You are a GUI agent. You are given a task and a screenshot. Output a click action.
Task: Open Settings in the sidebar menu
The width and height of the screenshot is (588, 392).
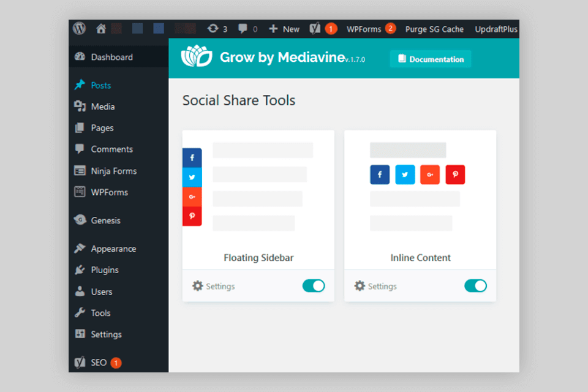[x=118, y=334]
